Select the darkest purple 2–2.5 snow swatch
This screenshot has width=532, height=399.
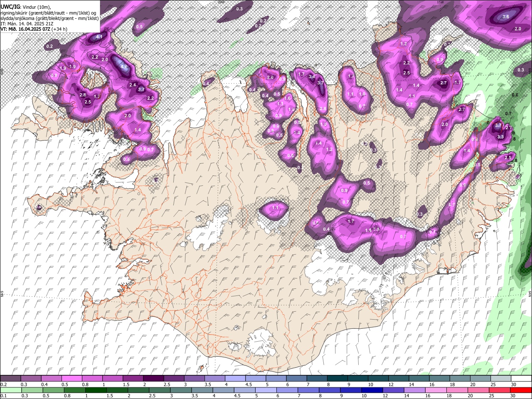[153, 379]
